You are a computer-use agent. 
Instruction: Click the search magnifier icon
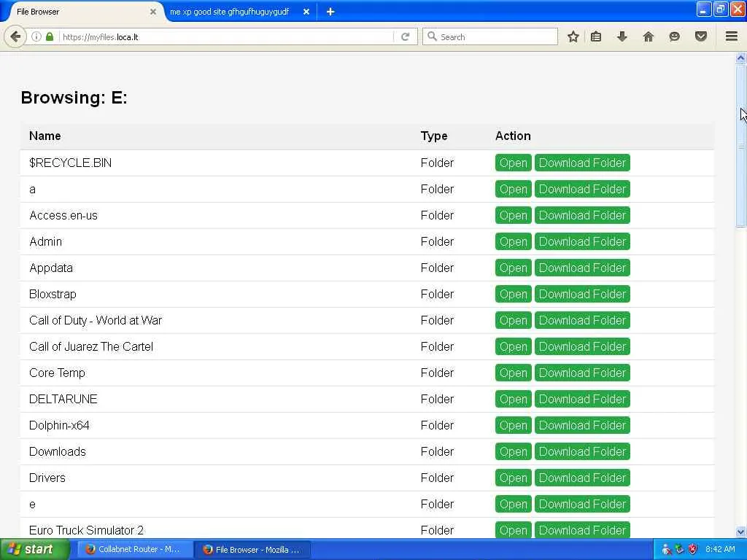[432, 36]
